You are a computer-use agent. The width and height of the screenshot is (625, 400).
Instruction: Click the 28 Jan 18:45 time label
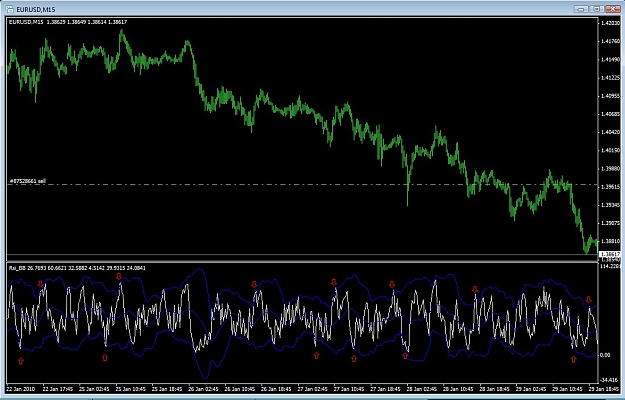[495, 389]
